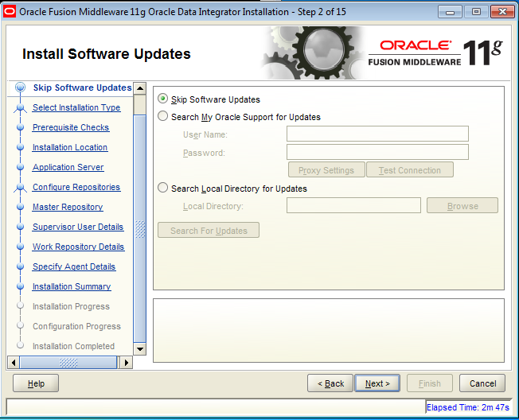
Task: Click the Skip Software Updates step label
Action: click(83, 87)
